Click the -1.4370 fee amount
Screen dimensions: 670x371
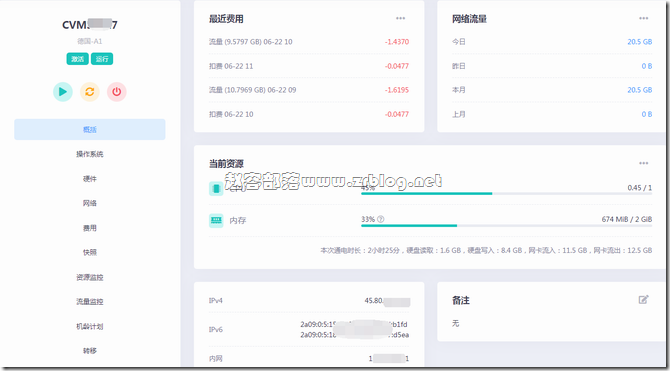397,42
